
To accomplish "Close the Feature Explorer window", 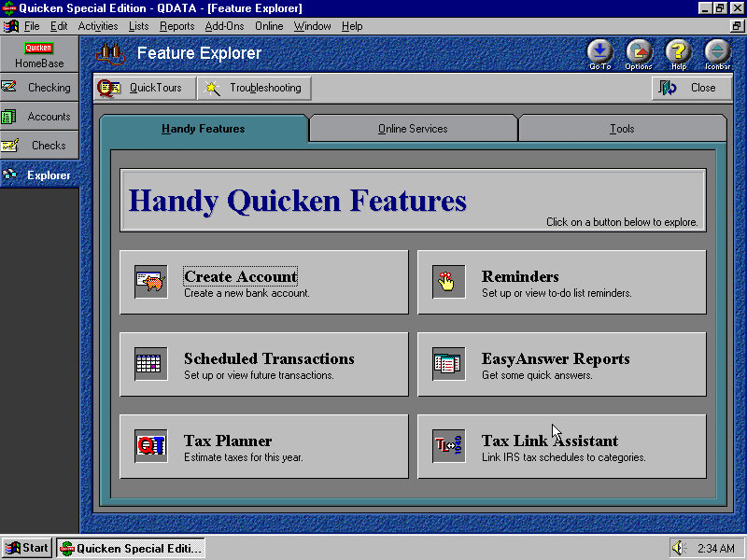I will (691, 88).
